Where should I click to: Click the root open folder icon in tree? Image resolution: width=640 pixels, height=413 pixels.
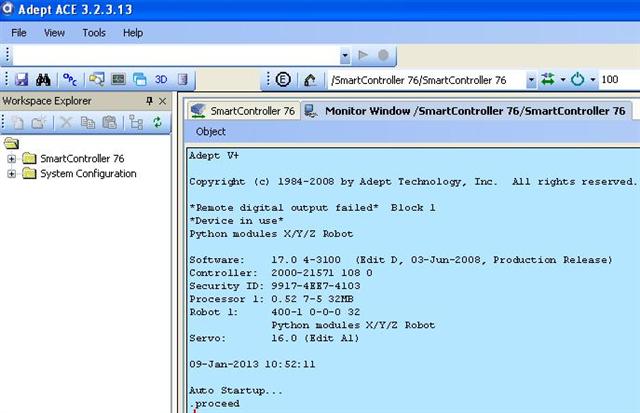[11, 143]
